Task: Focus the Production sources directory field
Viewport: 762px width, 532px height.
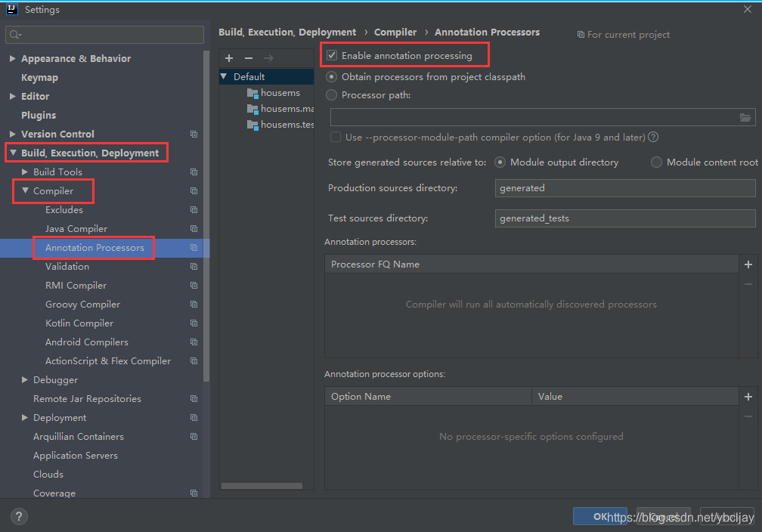Action: coord(625,188)
